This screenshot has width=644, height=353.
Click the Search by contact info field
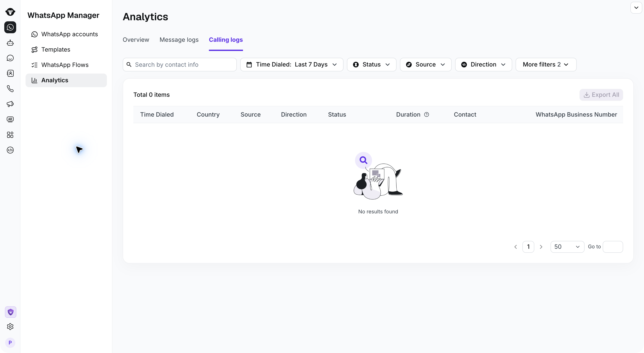(x=180, y=65)
